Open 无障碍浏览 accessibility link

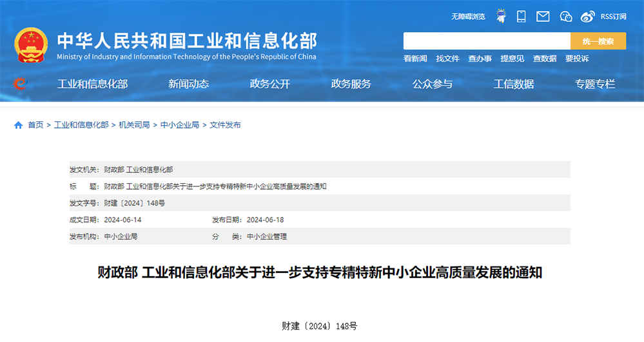coord(468,16)
